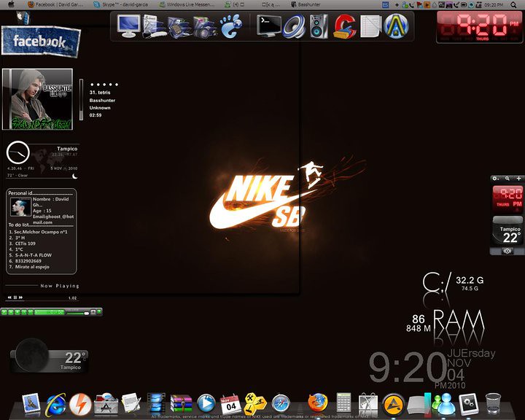Open the Mail stamp icon in the dock
Viewport: 525px width, 420px height.
tap(31, 403)
